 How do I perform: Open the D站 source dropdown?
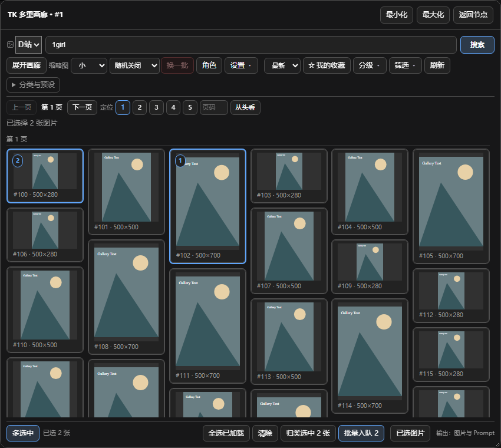(x=28, y=45)
